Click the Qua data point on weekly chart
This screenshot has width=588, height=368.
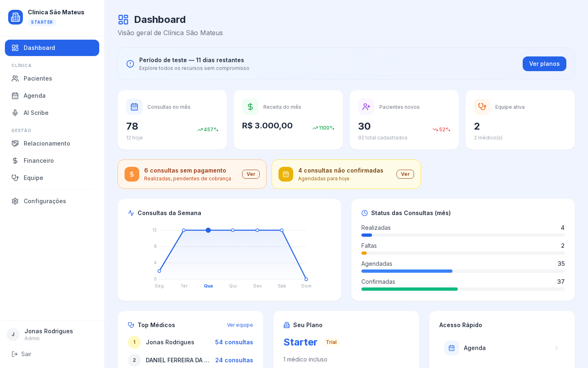(208, 230)
